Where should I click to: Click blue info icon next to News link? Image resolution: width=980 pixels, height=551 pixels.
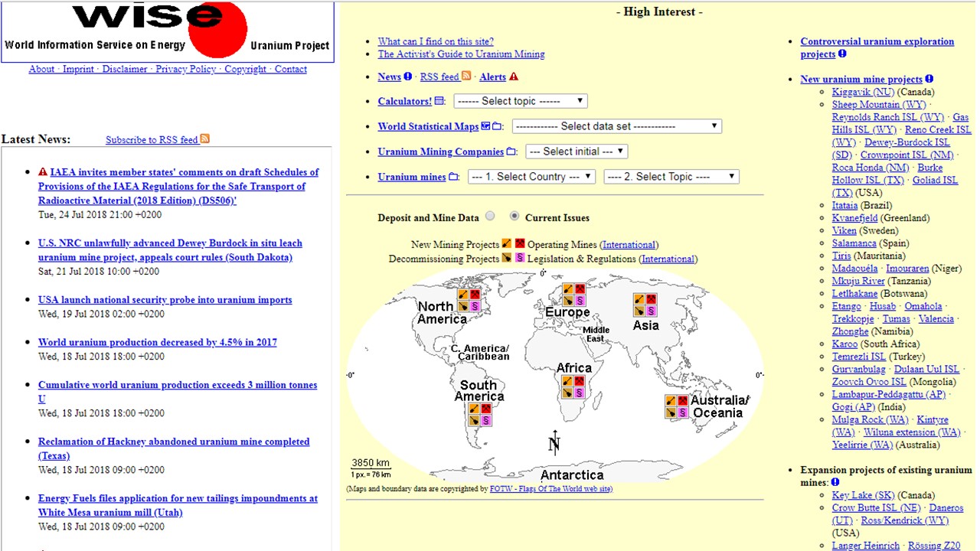point(408,77)
